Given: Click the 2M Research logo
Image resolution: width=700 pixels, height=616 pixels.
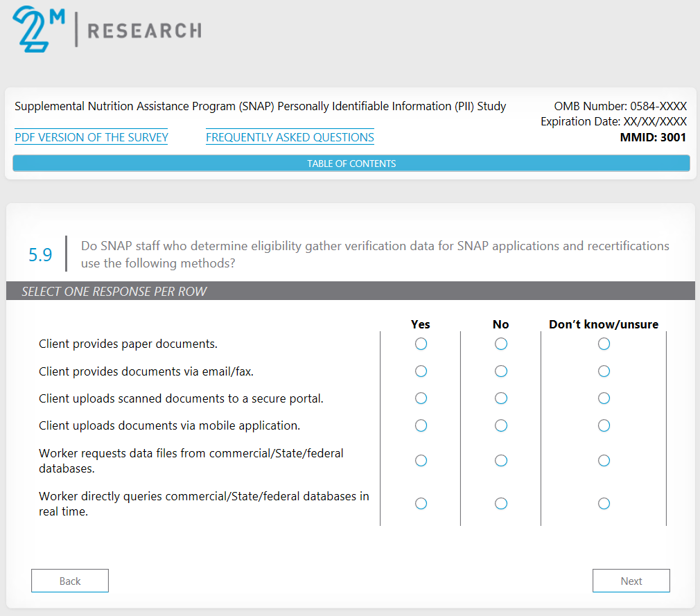Looking at the screenshot, I should [107, 30].
